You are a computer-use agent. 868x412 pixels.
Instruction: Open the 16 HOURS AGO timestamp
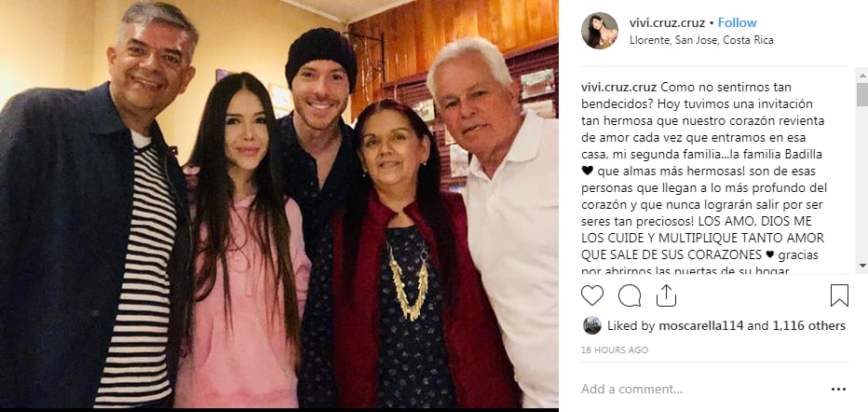[x=615, y=350]
